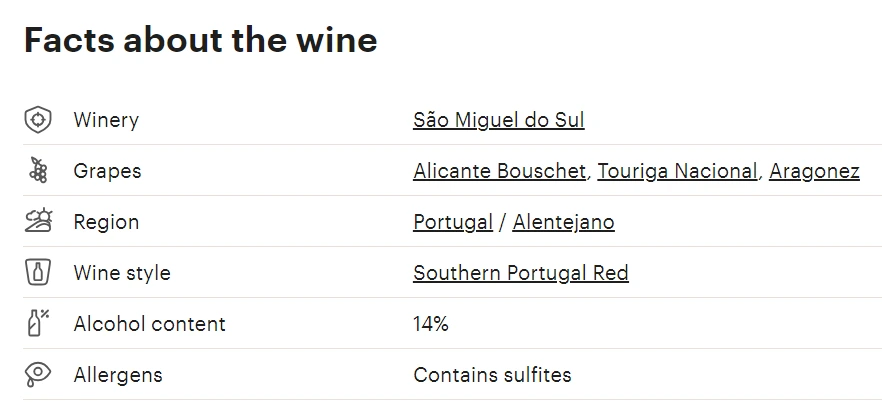The height and width of the screenshot is (411, 882).
Task: Click the alcohol content bottle percent icon
Action: [38, 323]
